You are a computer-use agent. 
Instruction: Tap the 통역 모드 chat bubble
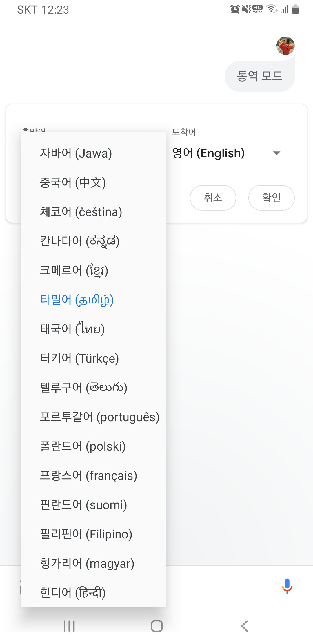pyautogui.click(x=260, y=76)
